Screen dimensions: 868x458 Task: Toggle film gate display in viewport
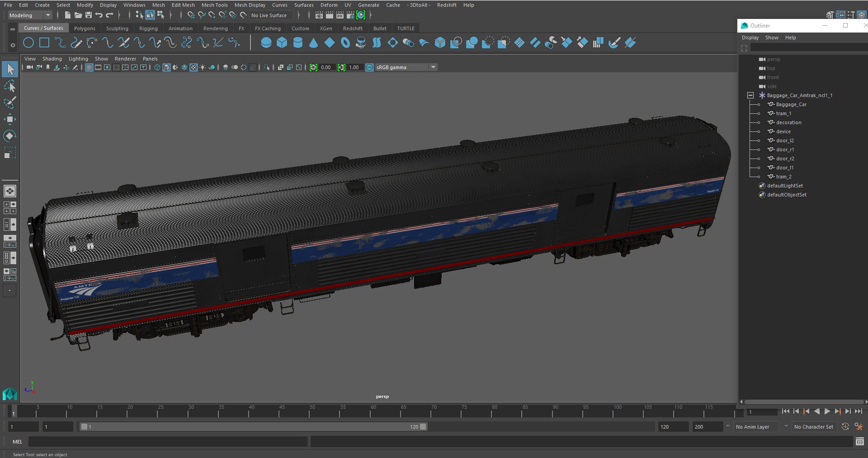pos(98,67)
